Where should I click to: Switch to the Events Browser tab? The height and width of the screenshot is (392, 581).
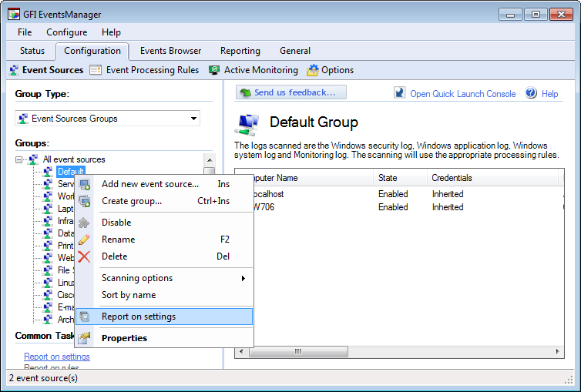(x=170, y=51)
